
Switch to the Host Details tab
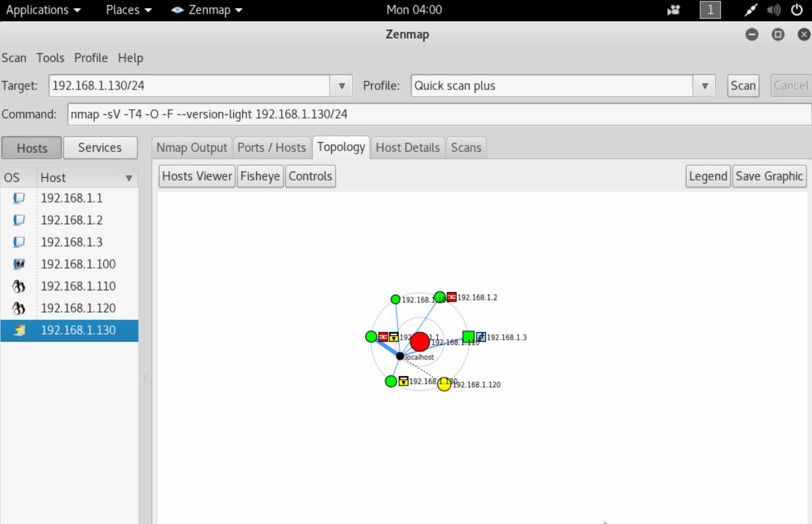click(407, 147)
